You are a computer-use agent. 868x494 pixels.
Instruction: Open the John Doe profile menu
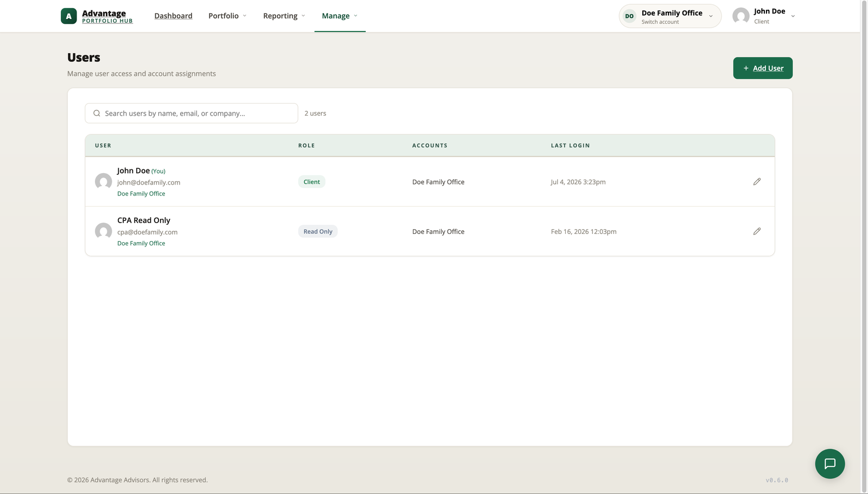pos(764,16)
